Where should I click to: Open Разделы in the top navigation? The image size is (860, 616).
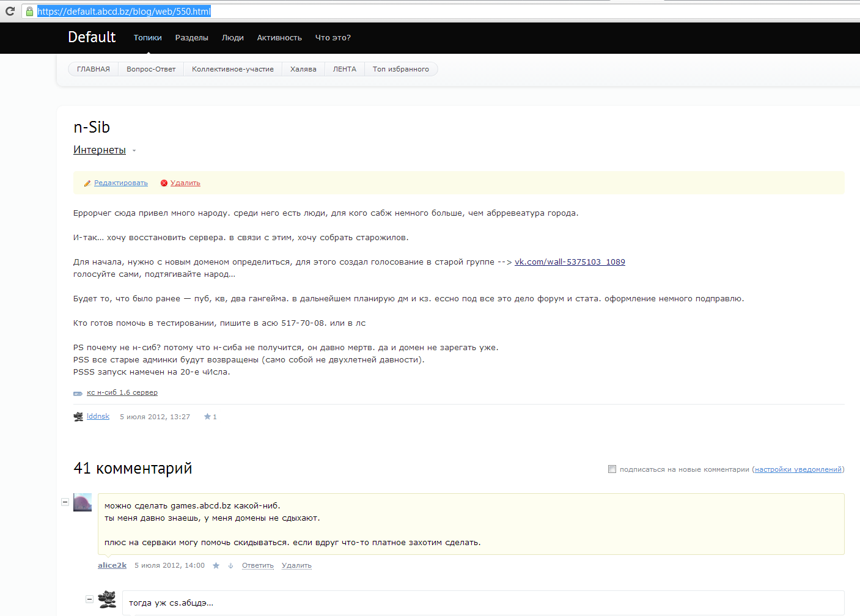point(191,38)
